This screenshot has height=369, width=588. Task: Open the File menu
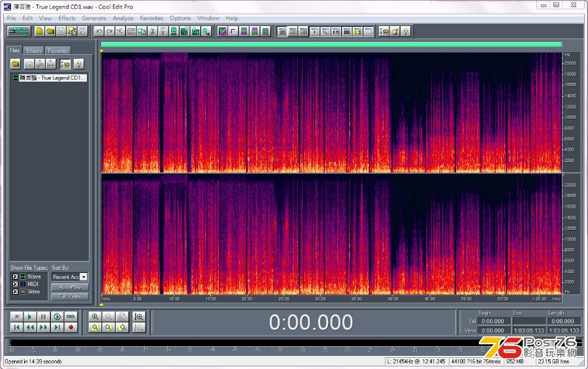pyautogui.click(x=11, y=18)
